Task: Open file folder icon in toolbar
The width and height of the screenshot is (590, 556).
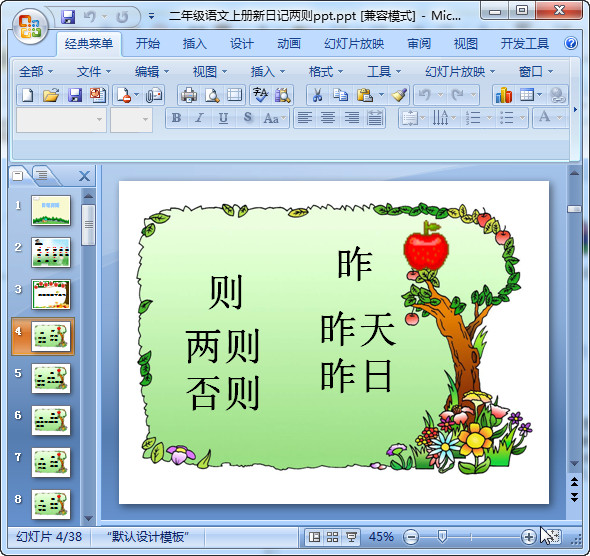Action: pos(51,95)
